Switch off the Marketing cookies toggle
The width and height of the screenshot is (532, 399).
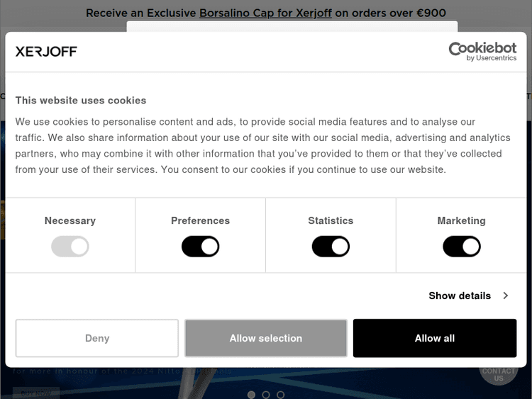pos(462,247)
